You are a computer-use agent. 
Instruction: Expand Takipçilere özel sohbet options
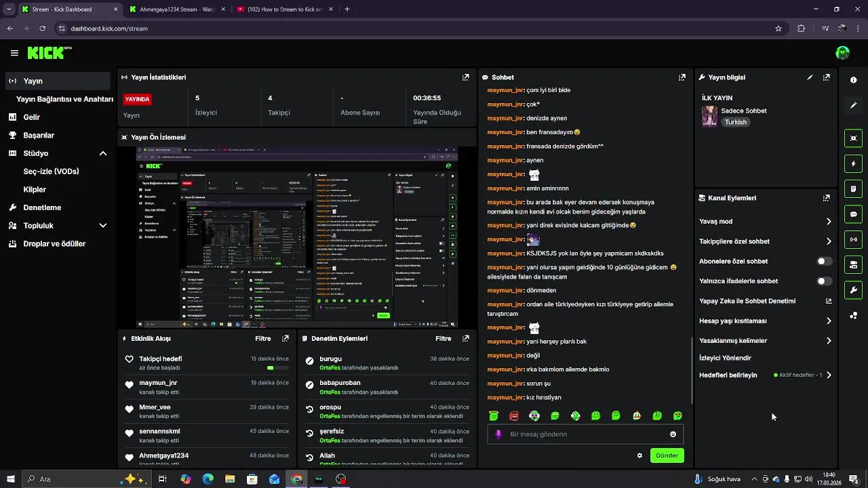coord(829,241)
